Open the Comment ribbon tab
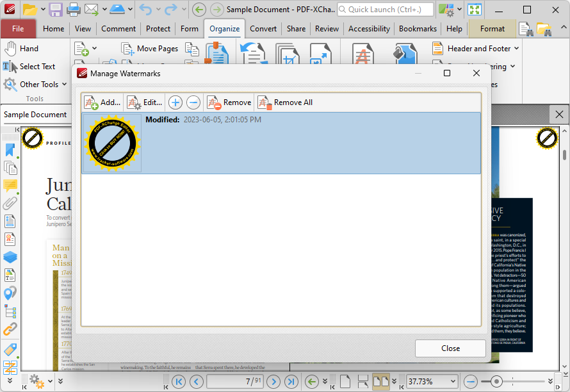Image resolution: width=570 pixels, height=392 pixels. coord(118,29)
